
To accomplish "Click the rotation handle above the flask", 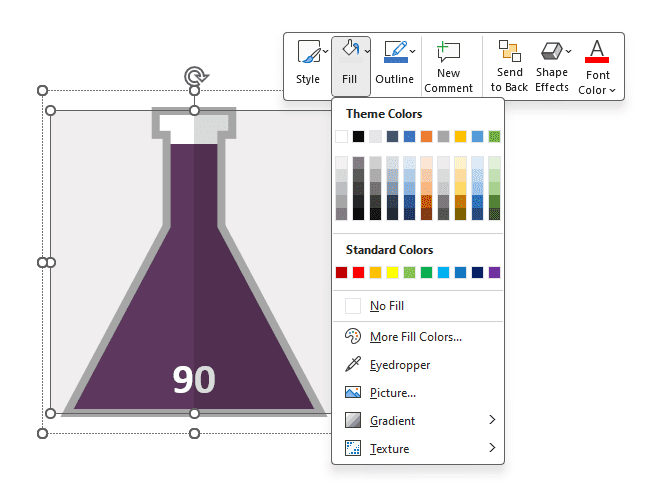I will (x=195, y=77).
